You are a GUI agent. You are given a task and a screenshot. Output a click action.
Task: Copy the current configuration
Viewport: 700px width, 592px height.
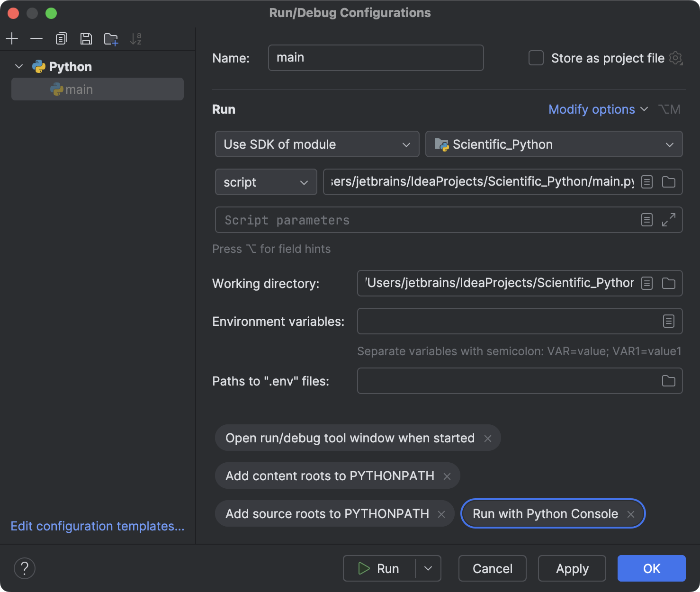coord(61,38)
